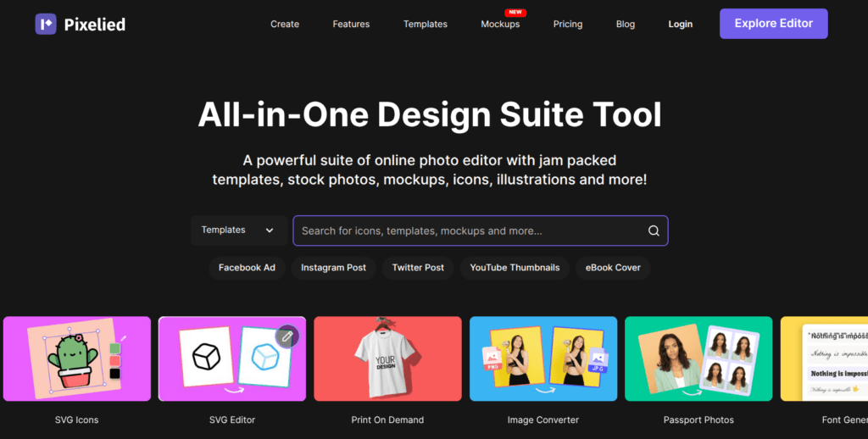Open the Templates nav menu

(426, 24)
